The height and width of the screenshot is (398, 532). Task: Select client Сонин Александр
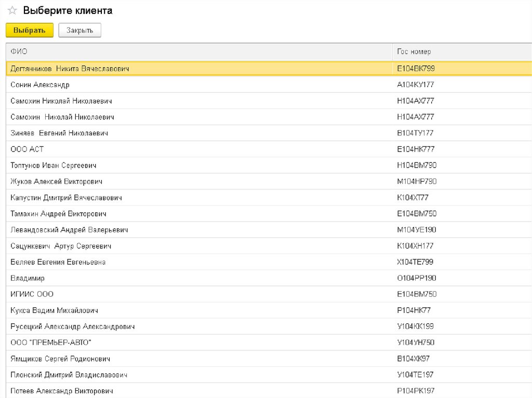tap(40, 85)
